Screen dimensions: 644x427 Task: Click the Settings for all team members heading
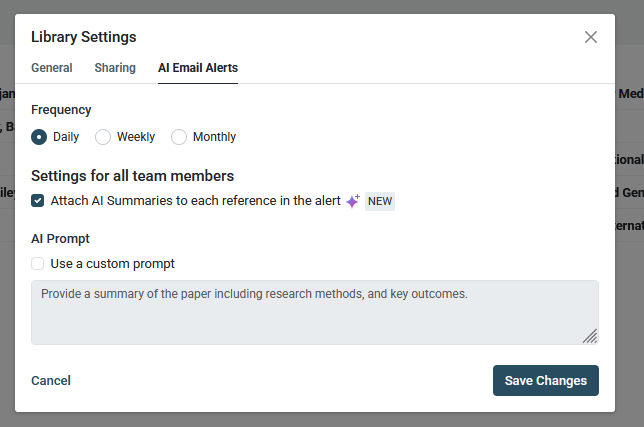[132, 176]
